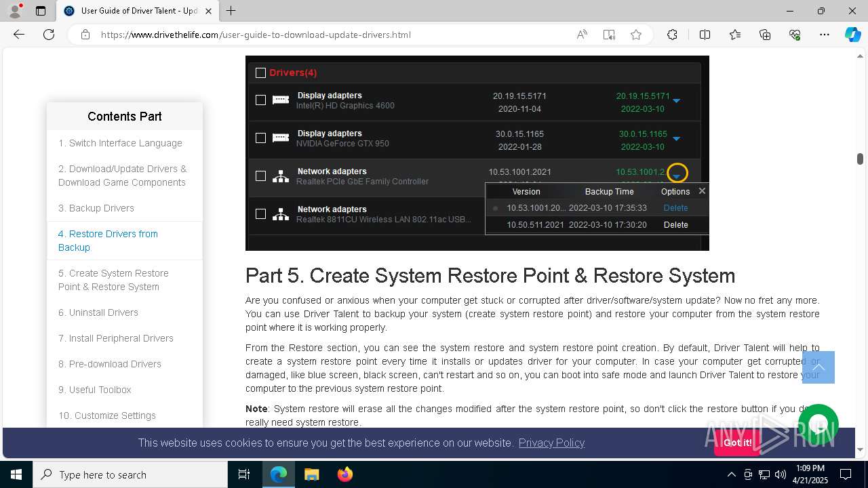Open Firefox on taskbar
Viewport: 868px width, 488px height.
click(344, 474)
